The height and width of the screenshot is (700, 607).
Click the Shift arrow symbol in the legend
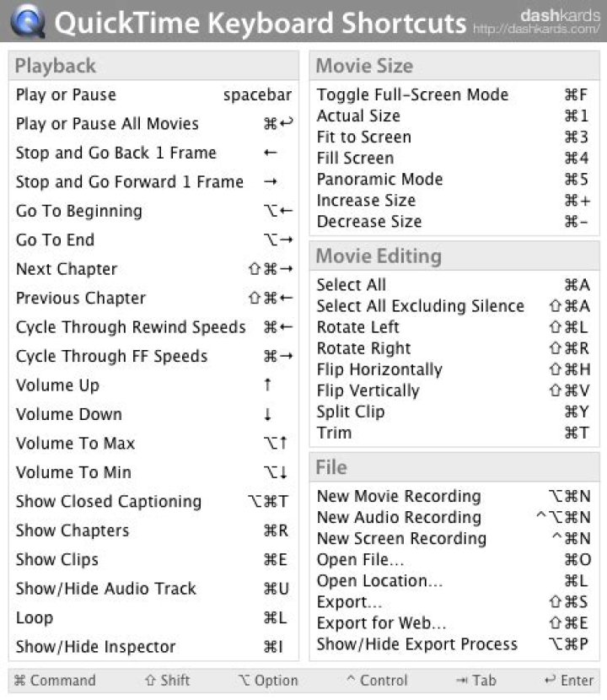point(150,681)
